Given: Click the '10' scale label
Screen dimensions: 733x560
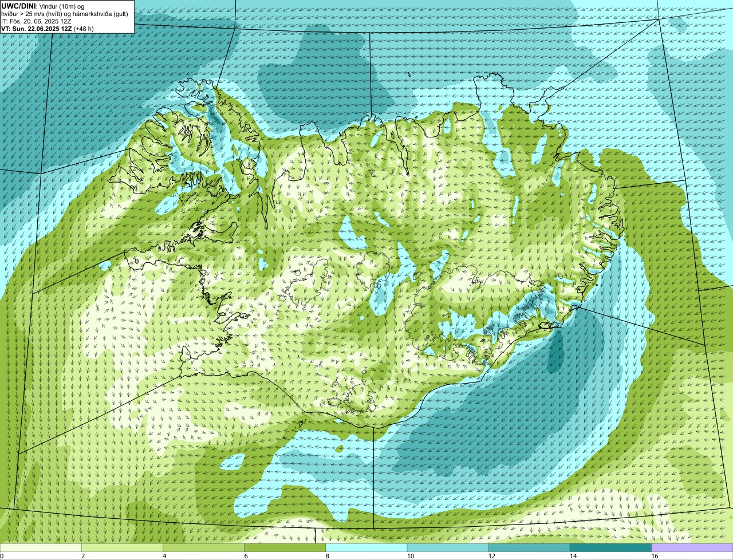Looking at the screenshot, I should (410, 556).
